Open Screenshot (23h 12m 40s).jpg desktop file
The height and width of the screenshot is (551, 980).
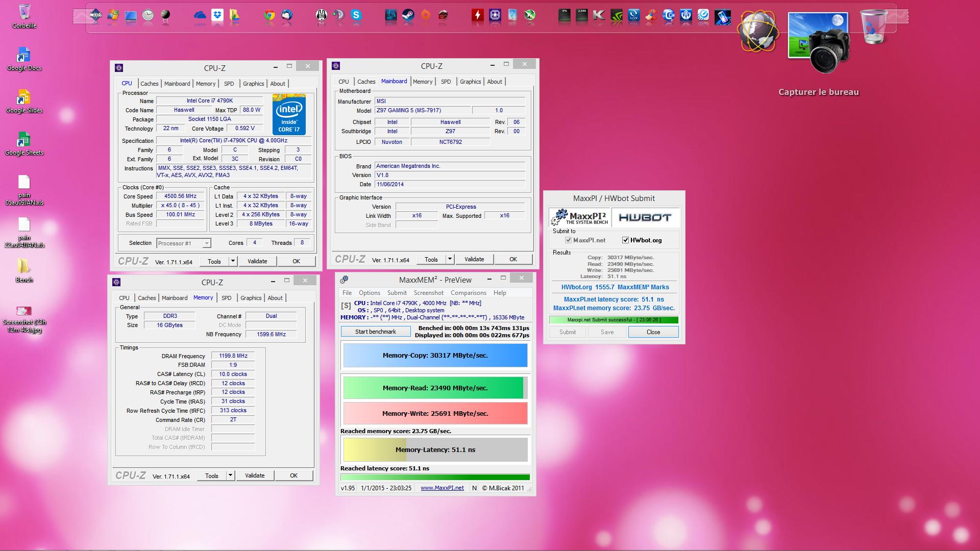pos(24,319)
